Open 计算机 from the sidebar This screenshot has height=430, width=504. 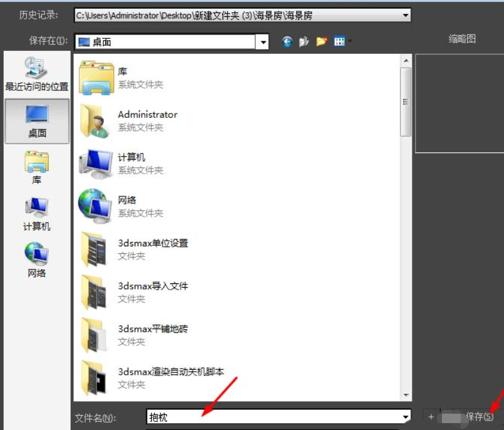tap(34, 213)
